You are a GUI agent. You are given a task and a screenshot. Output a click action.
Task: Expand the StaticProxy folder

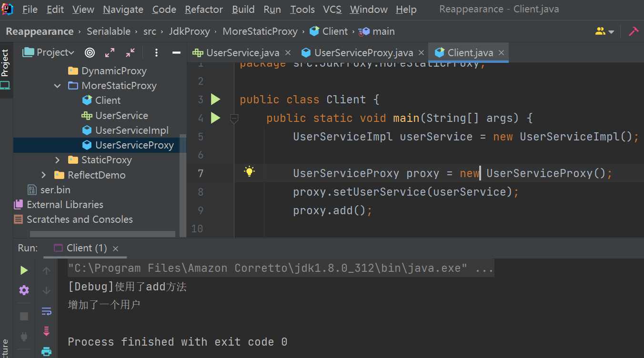(x=58, y=160)
